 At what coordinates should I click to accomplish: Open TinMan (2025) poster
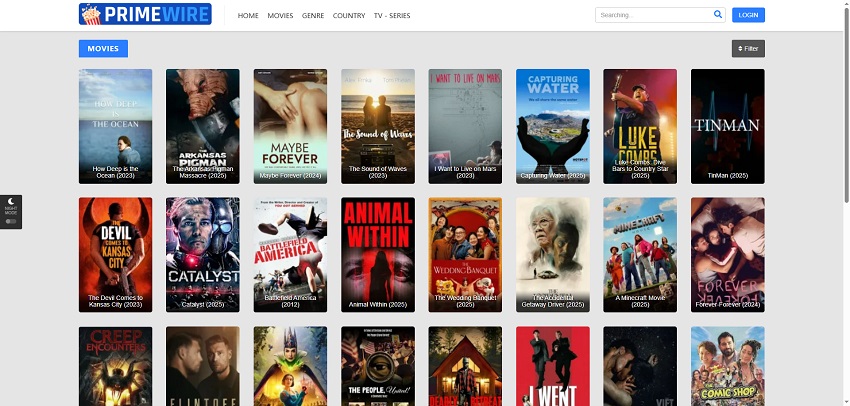[x=727, y=126]
